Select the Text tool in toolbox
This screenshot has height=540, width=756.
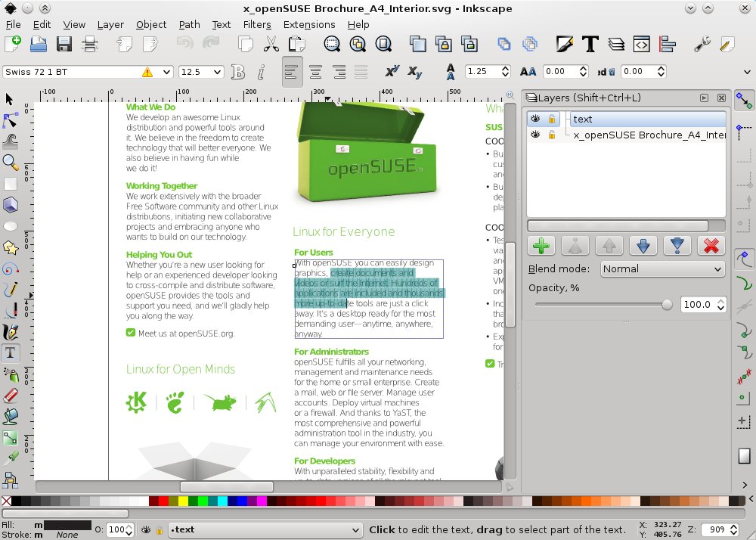coord(11,352)
